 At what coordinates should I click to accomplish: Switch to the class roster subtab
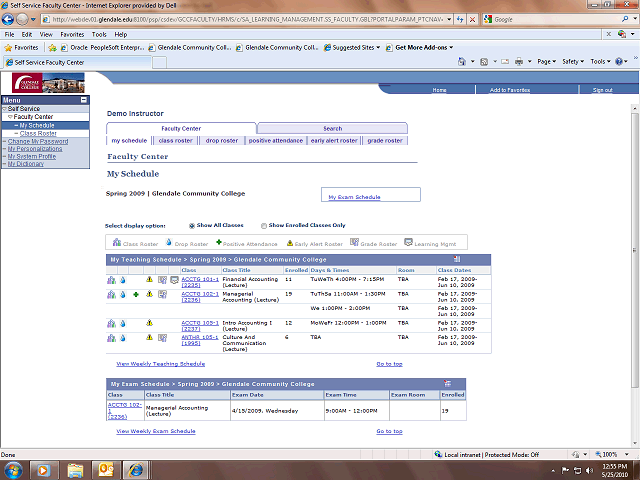(x=176, y=140)
